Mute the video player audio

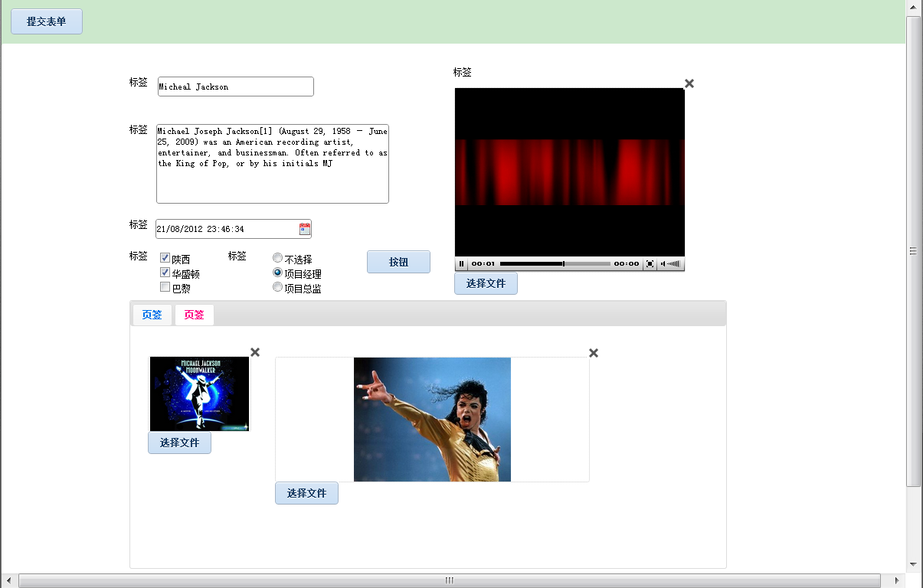pos(662,264)
